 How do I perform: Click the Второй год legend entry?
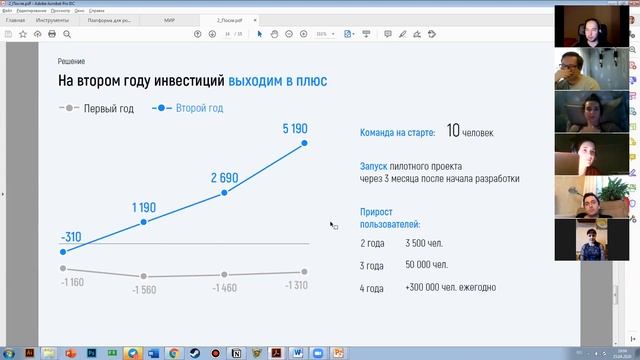188,108
